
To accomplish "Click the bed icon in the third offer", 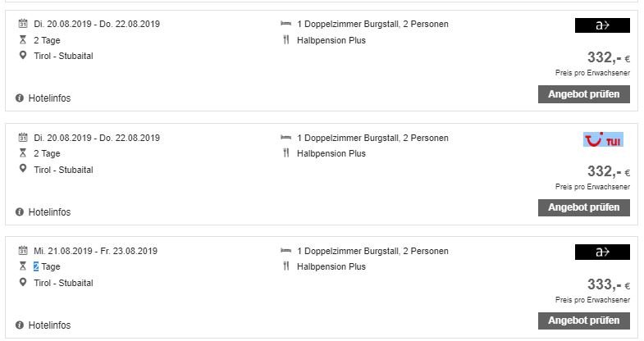I will (x=285, y=250).
